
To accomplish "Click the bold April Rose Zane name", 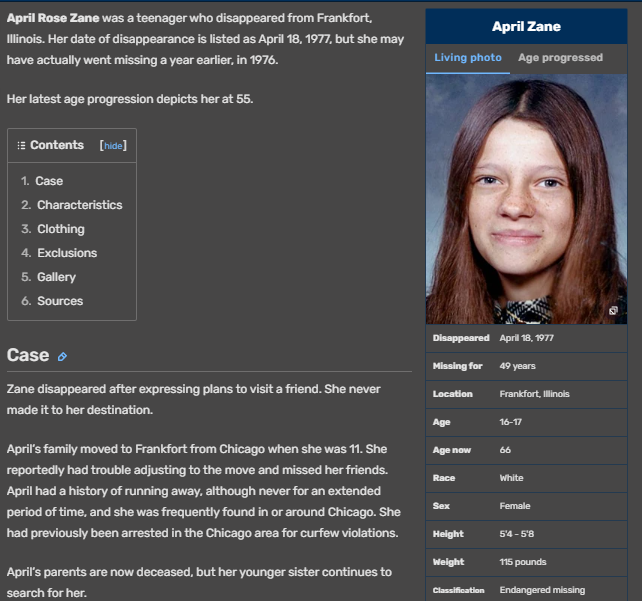I will [53, 18].
